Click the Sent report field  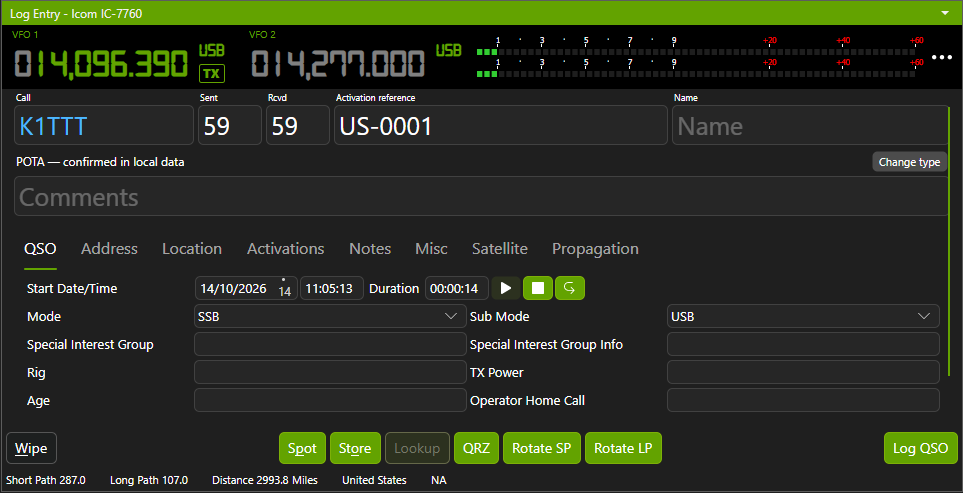(230, 125)
